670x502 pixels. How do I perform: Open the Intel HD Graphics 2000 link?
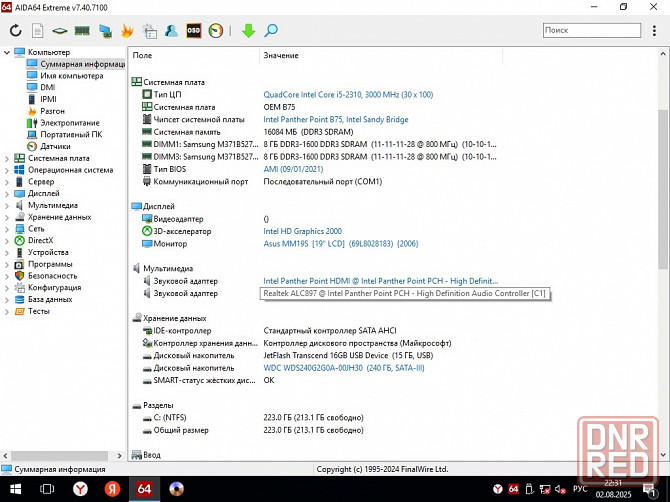point(303,231)
